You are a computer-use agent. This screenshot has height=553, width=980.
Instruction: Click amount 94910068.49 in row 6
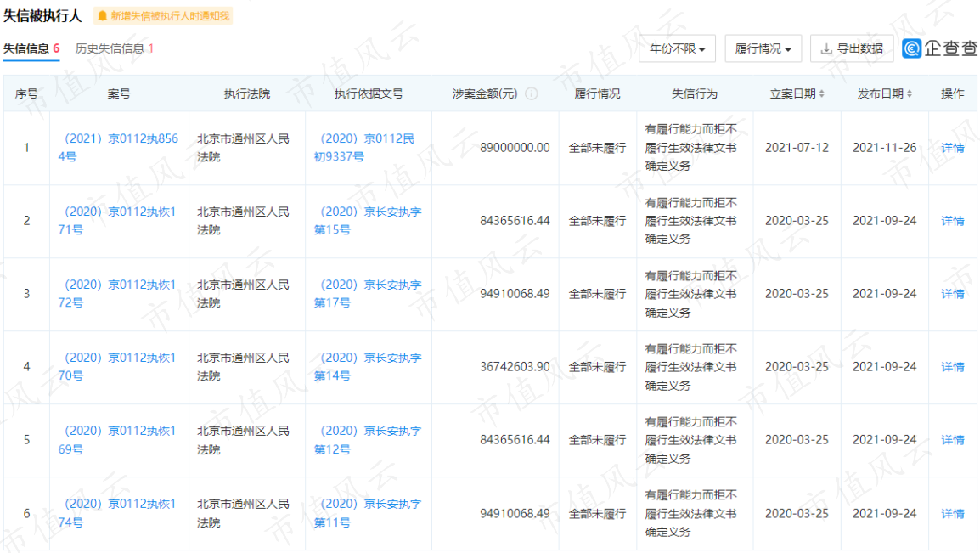click(515, 513)
